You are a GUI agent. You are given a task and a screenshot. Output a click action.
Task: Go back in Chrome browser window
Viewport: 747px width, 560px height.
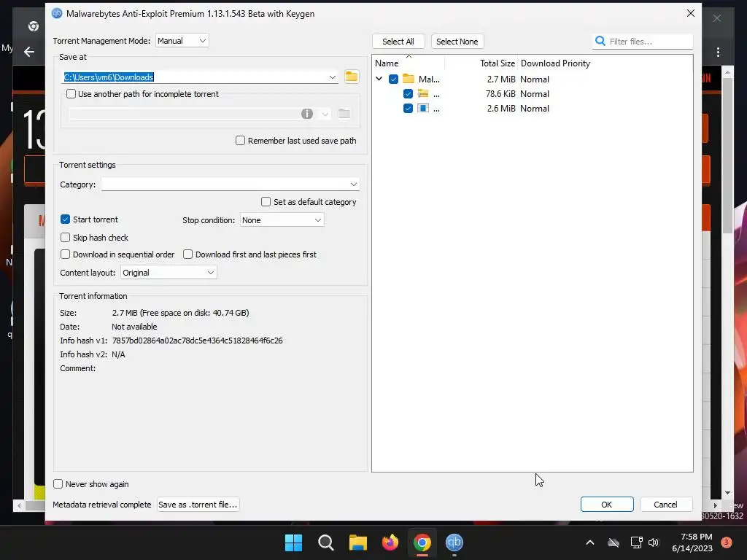[29, 52]
